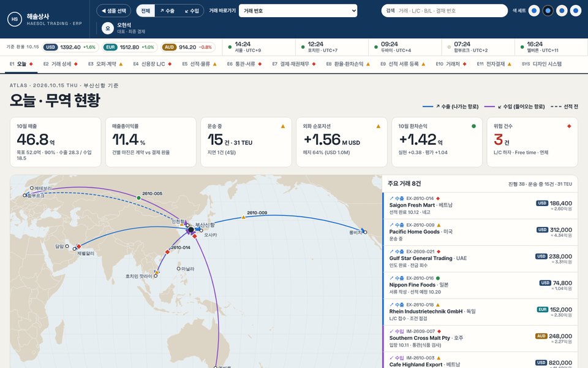The height and width of the screenshot is (368, 588).
Task: Open the Gulf Star General Trading deal
Action: click(480, 259)
